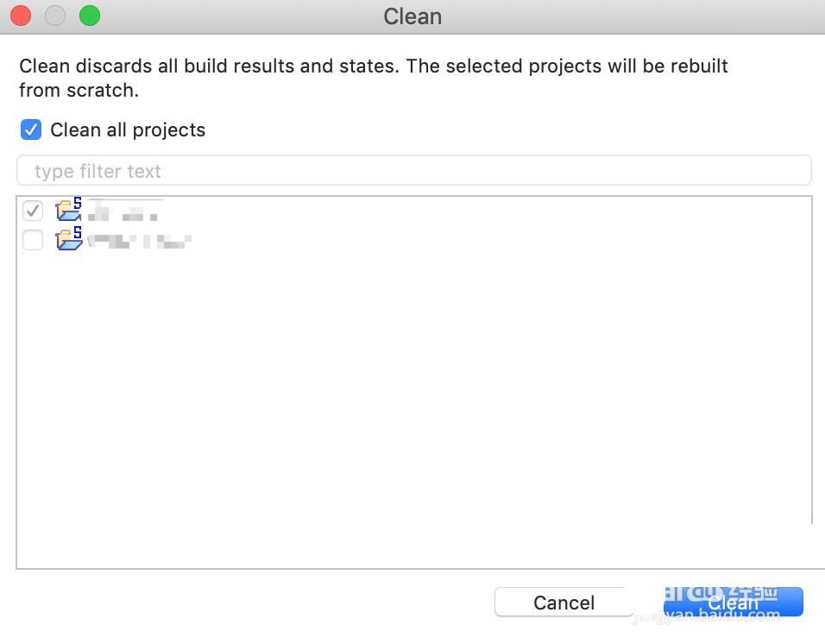Click the green zoom window button
The width and height of the screenshot is (825, 644).
pos(89,16)
